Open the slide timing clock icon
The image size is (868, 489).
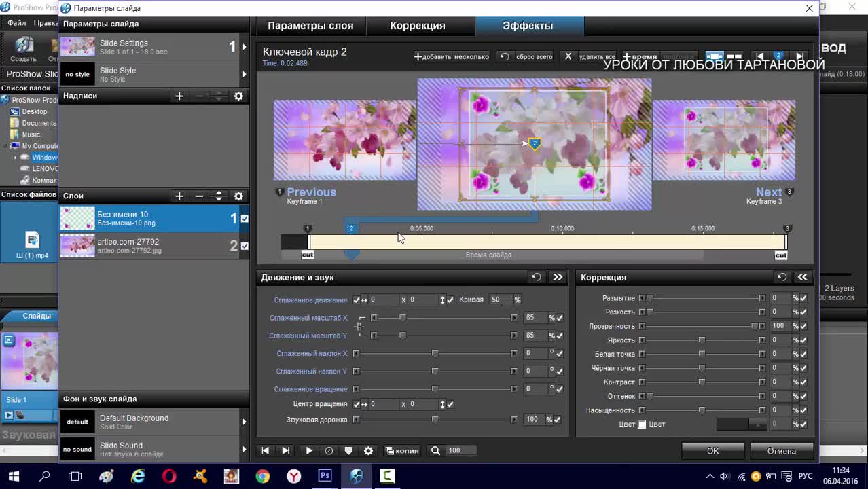[329, 450]
